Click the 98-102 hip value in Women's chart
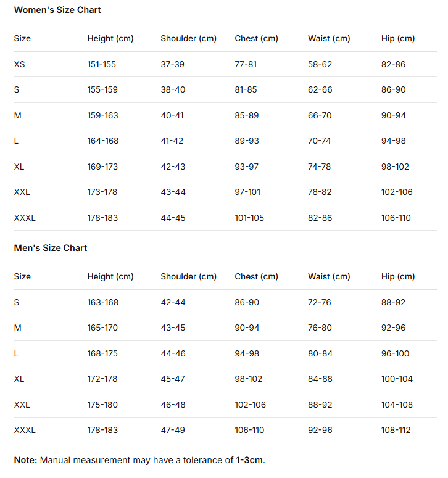 pos(395,167)
